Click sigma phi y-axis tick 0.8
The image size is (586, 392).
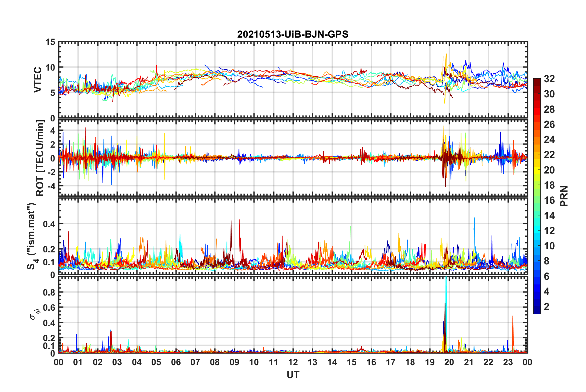click(49, 292)
